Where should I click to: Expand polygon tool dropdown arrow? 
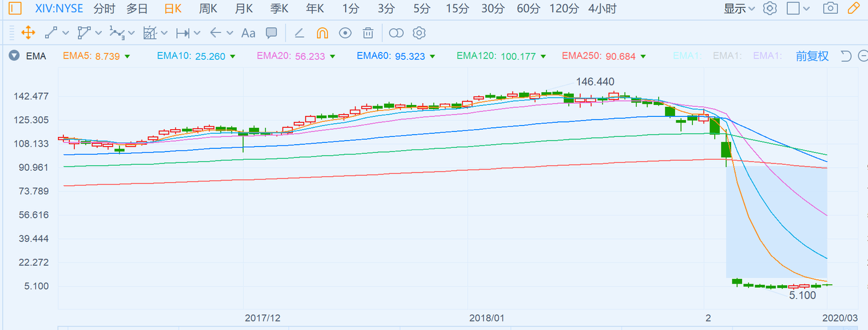click(x=98, y=33)
